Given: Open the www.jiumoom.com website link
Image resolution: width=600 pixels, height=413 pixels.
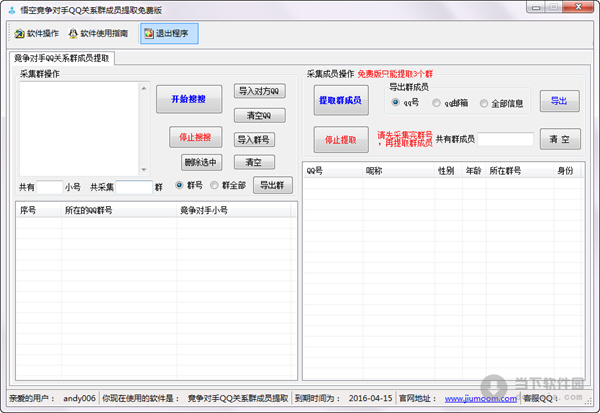Looking at the screenshot, I should [x=481, y=398].
